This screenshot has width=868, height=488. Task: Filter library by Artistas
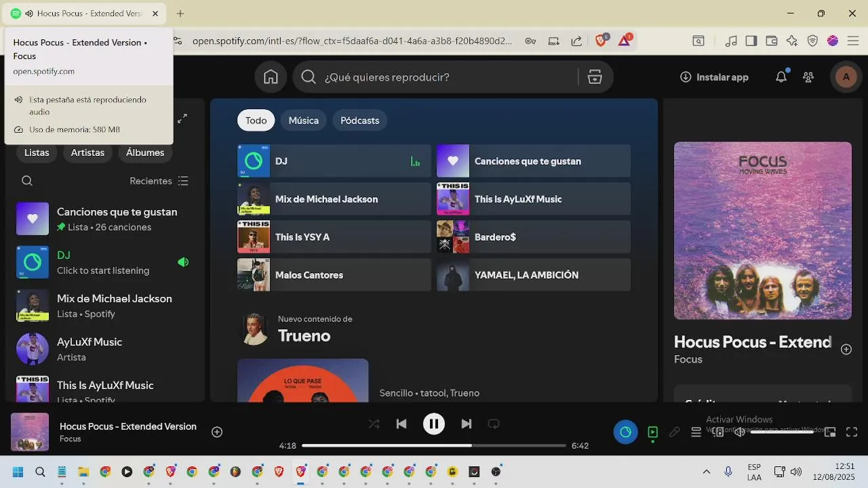coord(87,152)
